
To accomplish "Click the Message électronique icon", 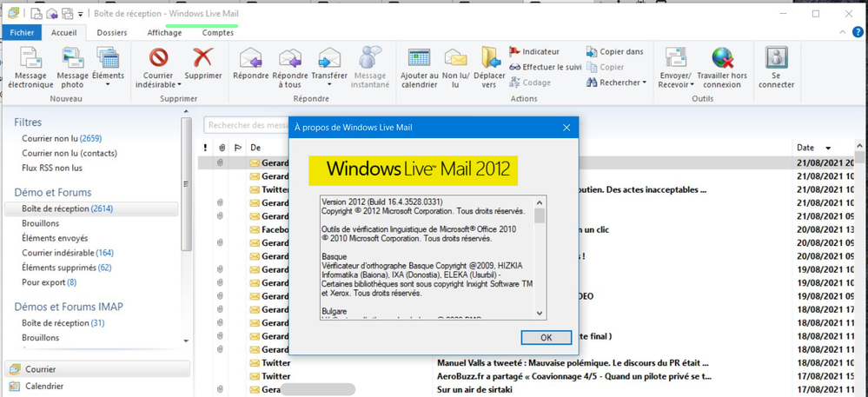I will click(x=31, y=59).
